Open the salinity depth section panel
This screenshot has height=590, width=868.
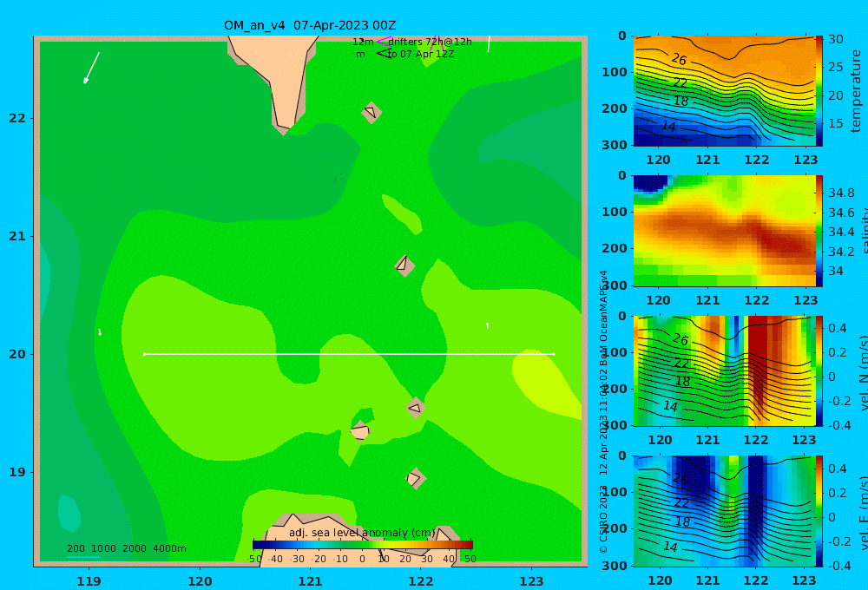click(724, 231)
